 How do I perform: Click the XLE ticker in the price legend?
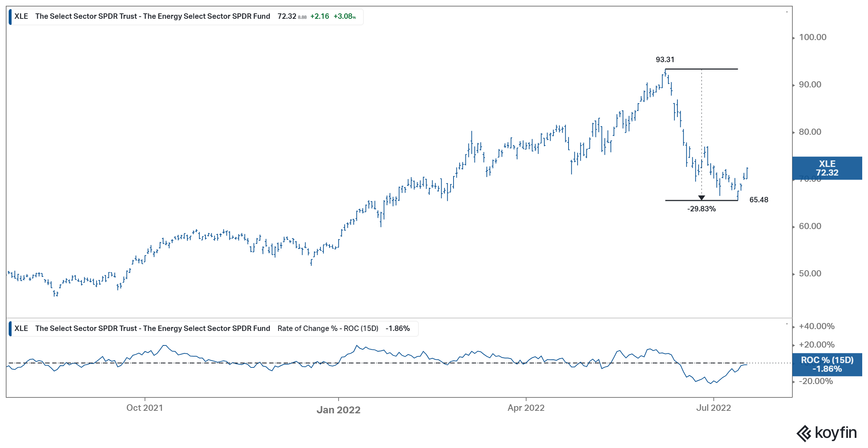point(21,16)
